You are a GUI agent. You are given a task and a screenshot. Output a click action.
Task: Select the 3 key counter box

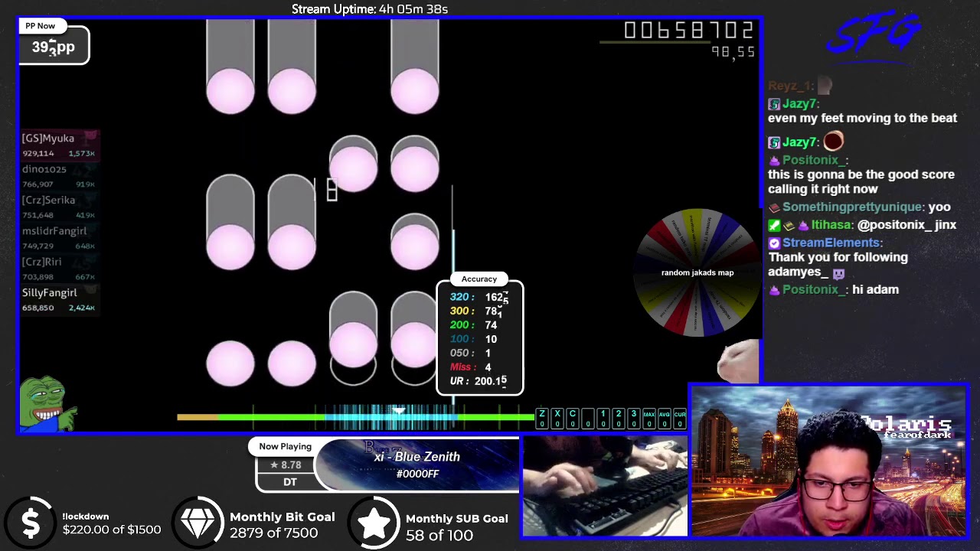634,419
